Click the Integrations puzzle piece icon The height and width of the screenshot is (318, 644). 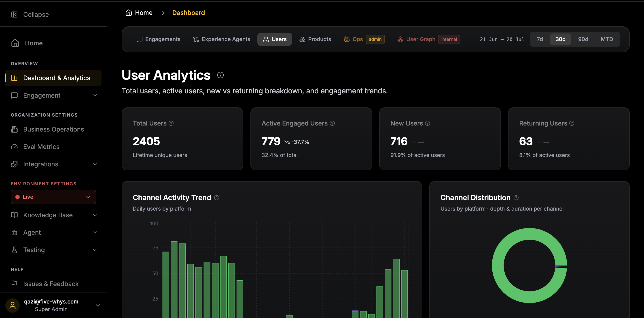tap(14, 164)
